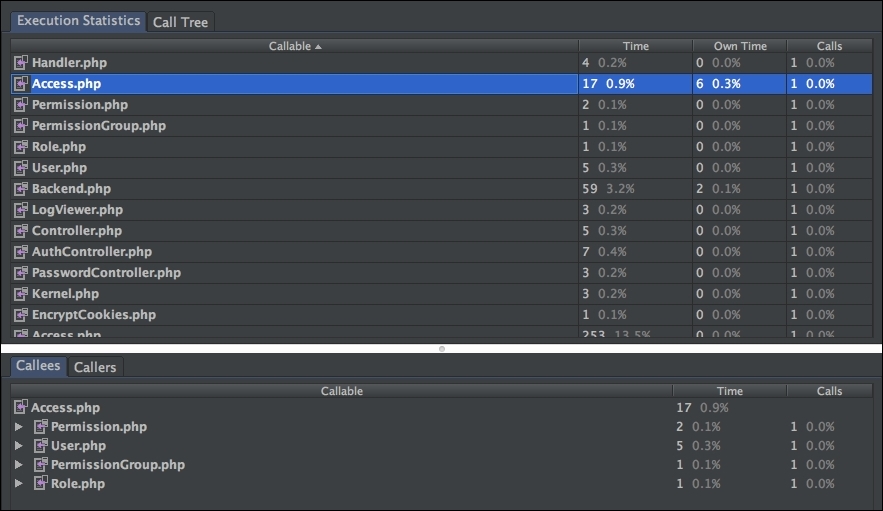Select Permission.php in the upper table
Viewport: 883px width, 511px height.
[80, 105]
